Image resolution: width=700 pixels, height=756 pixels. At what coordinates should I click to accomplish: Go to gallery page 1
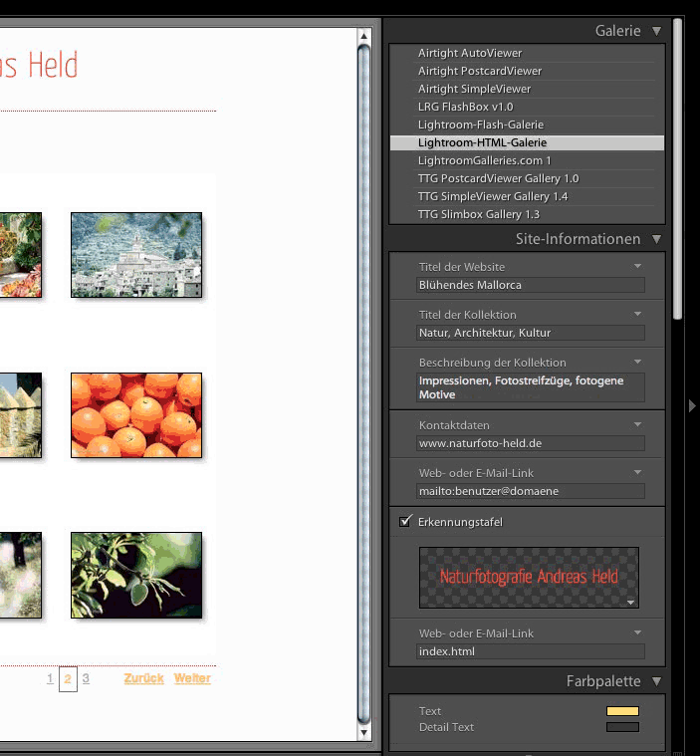(x=50, y=678)
